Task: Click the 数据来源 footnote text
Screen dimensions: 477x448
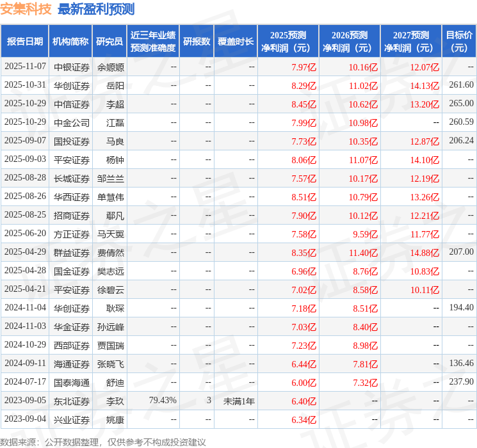Action: coord(103,442)
